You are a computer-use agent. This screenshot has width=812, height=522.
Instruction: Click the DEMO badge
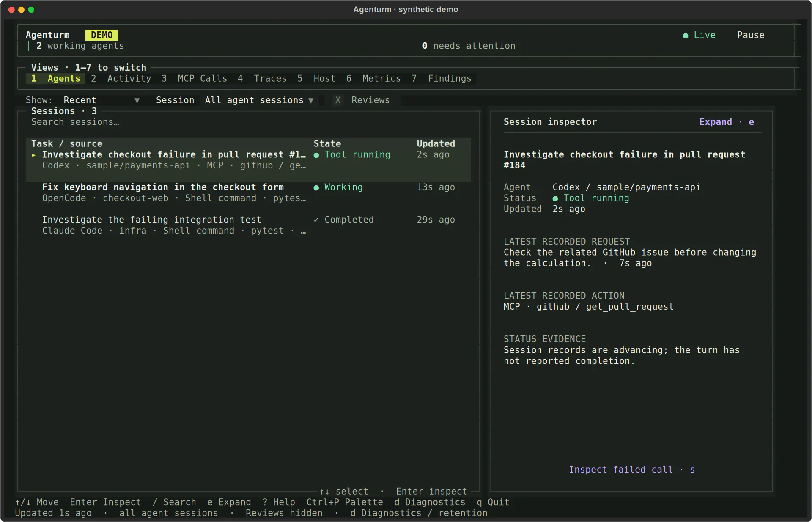coord(101,35)
